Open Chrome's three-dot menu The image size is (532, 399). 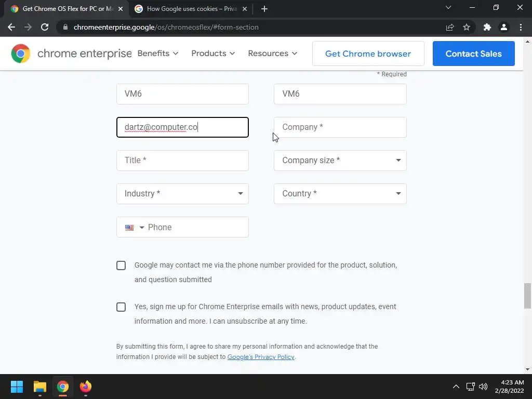521,27
